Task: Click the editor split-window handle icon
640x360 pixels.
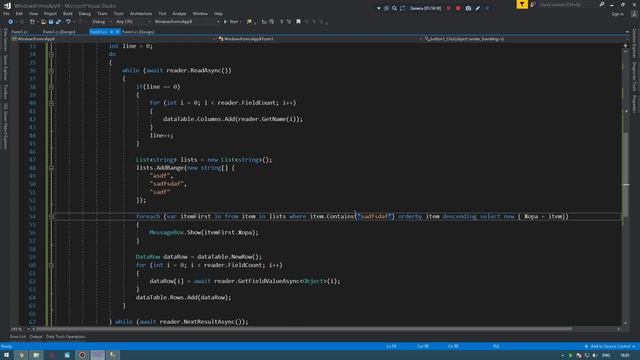Action: tap(625, 46)
